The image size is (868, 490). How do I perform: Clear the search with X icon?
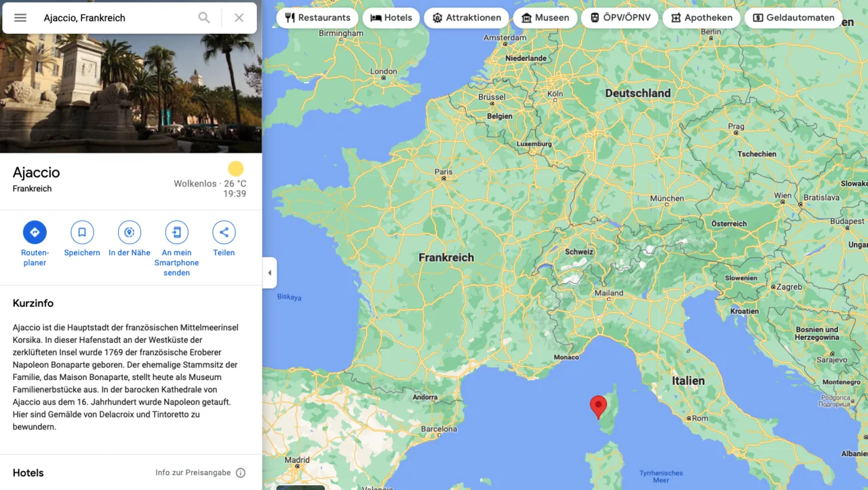point(239,18)
